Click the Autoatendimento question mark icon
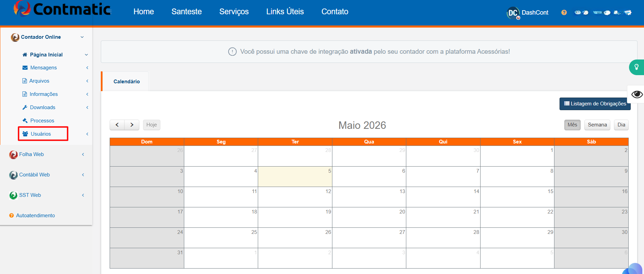 click(x=12, y=216)
